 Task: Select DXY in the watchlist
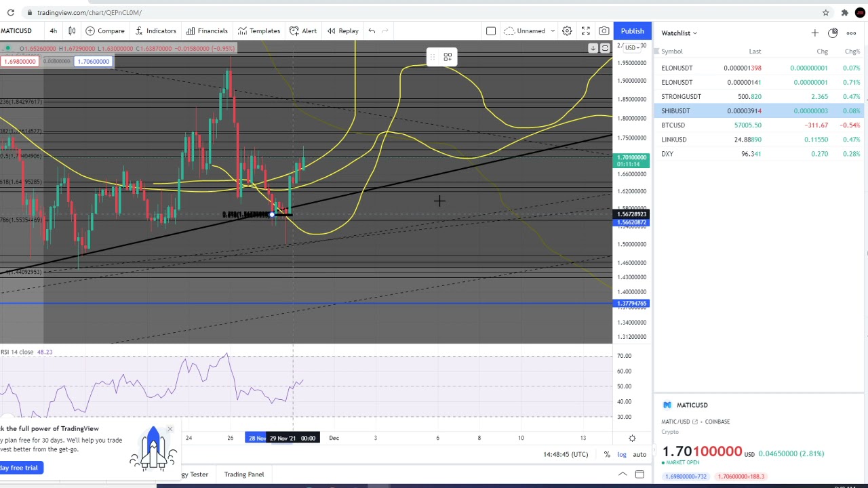click(x=760, y=153)
